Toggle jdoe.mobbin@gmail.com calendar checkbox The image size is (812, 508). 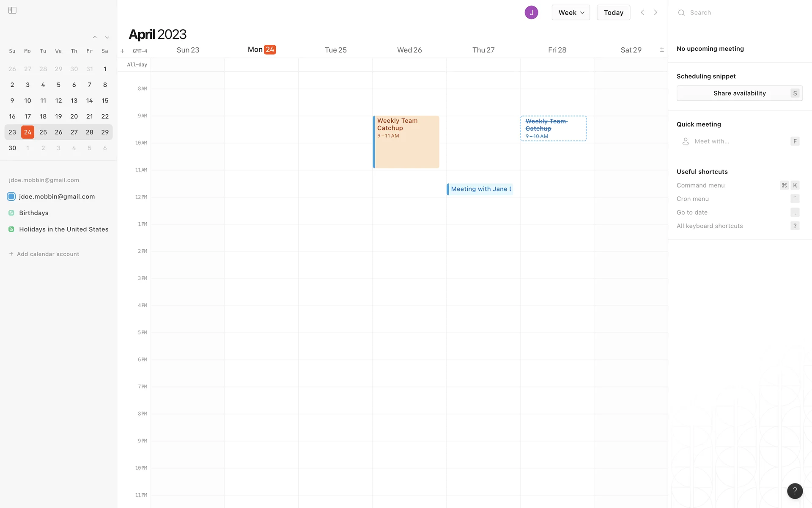pos(11,196)
